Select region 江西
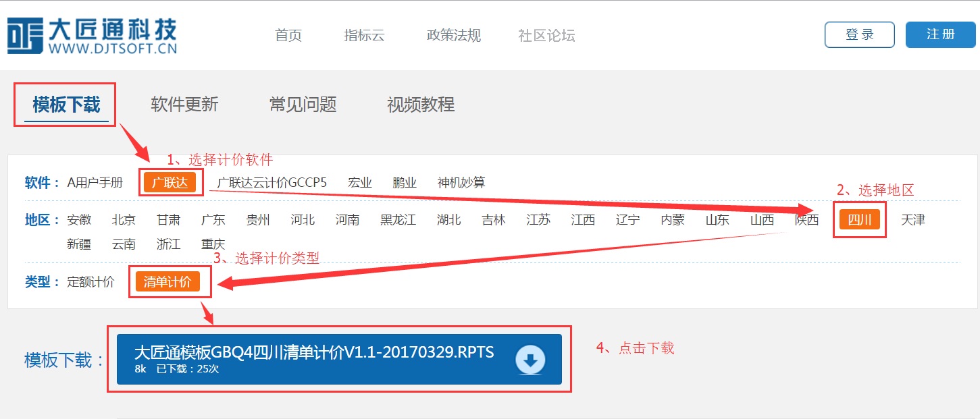980x419 pixels. click(583, 219)
